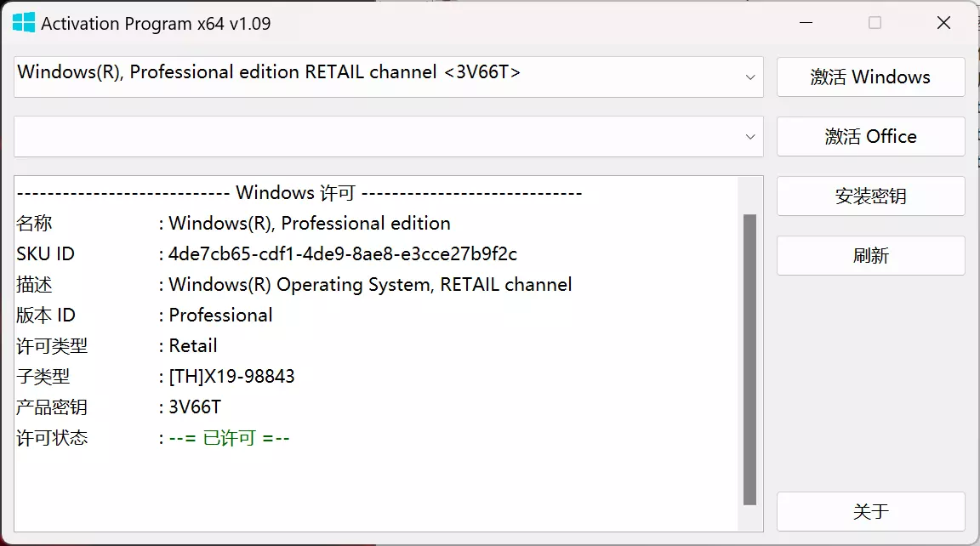Select the SKU ID value 4de7cb65-cdf1-4de9-8ae8-e3cce27b9f2c
The width and height of the screenshot is (980, 546).
click(x=343, y=254)
